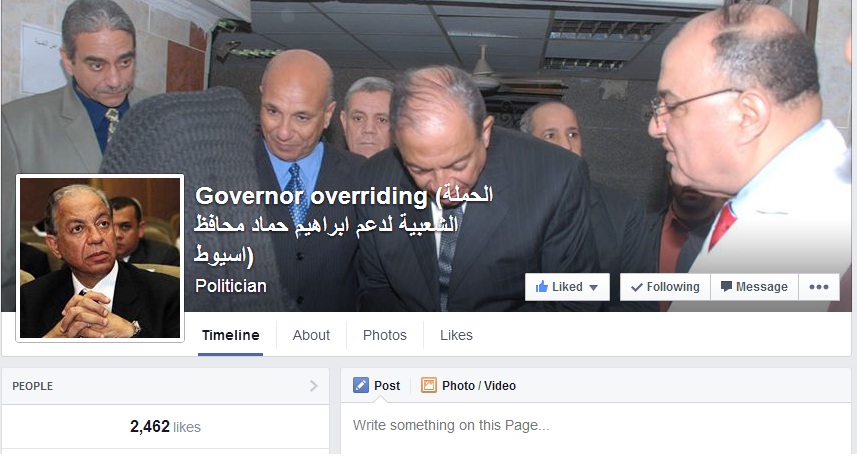Click the Post pencil icon
This screenshot has width=857, height=460.
pos(361,385)
